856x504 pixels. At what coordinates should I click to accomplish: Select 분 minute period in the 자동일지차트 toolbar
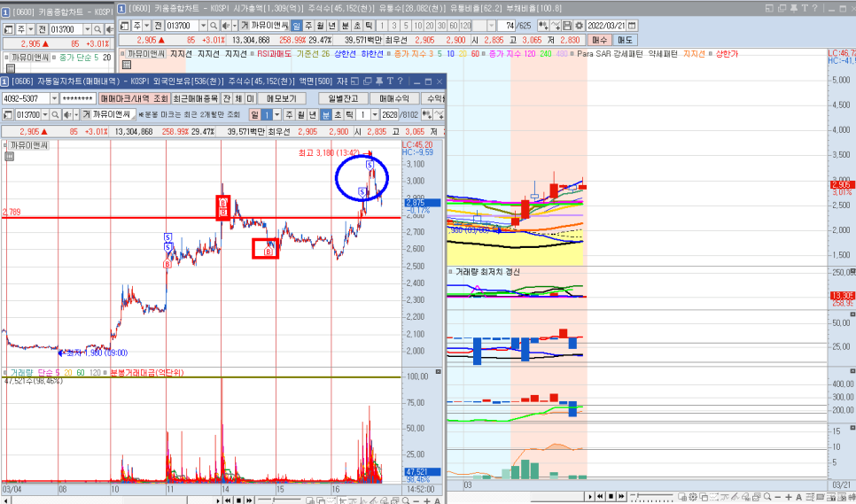(325, 114)
